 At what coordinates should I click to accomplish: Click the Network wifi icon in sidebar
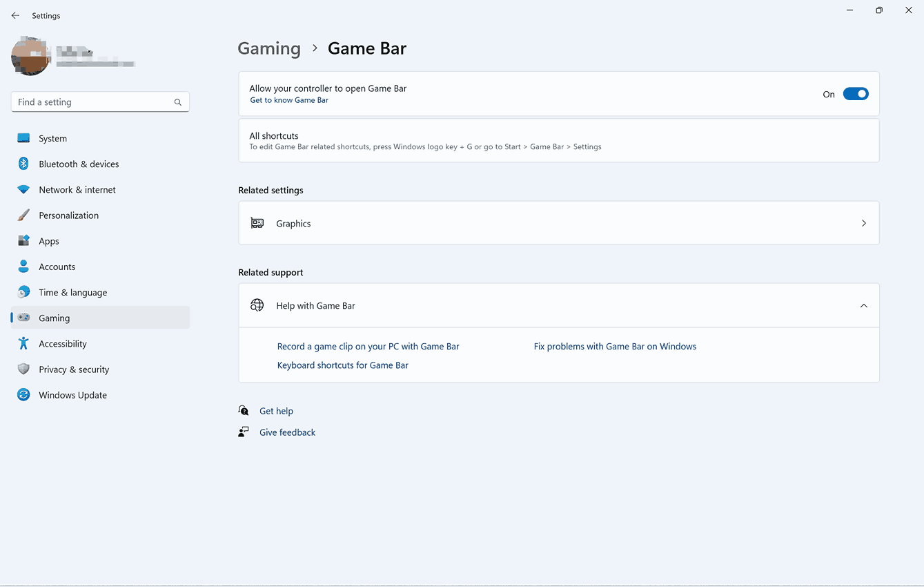coord(23,189)
